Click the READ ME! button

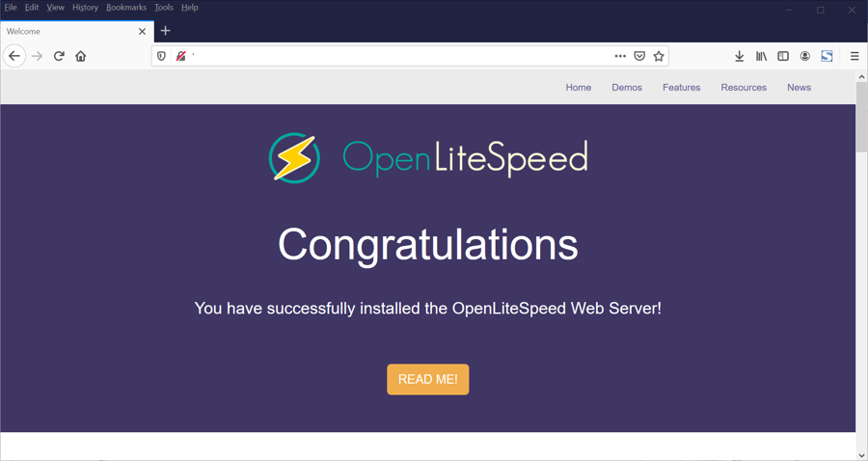click(x=428, y=379)
